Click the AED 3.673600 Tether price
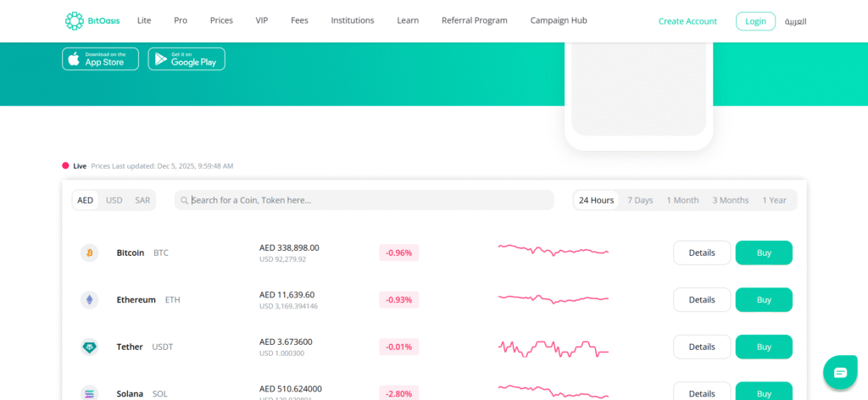The image size is (868, 400). click(x=286, y=342)
